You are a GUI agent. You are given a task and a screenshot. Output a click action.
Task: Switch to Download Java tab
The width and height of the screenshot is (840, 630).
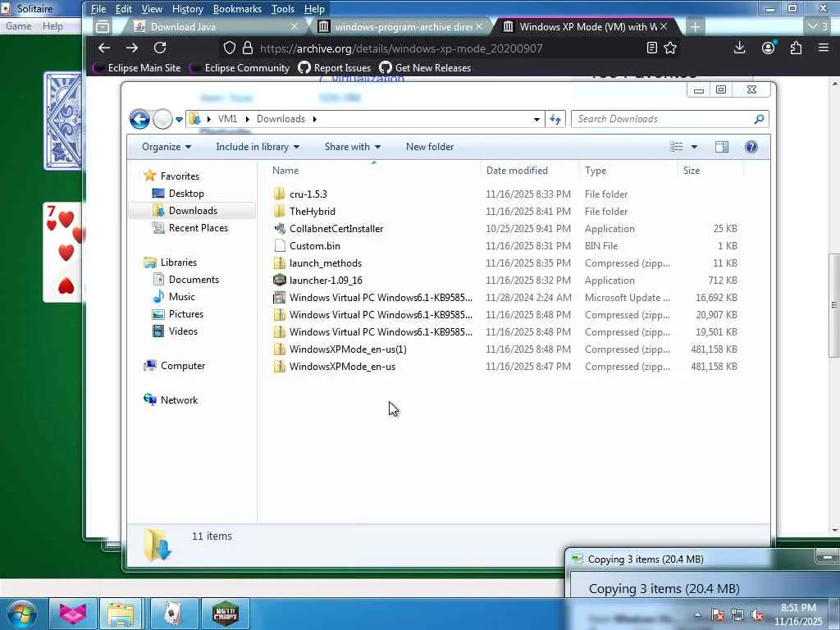[216, 27]
